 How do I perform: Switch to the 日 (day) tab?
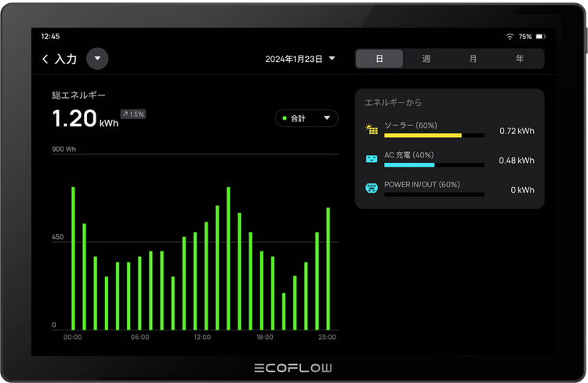click(x=379, y=59)
